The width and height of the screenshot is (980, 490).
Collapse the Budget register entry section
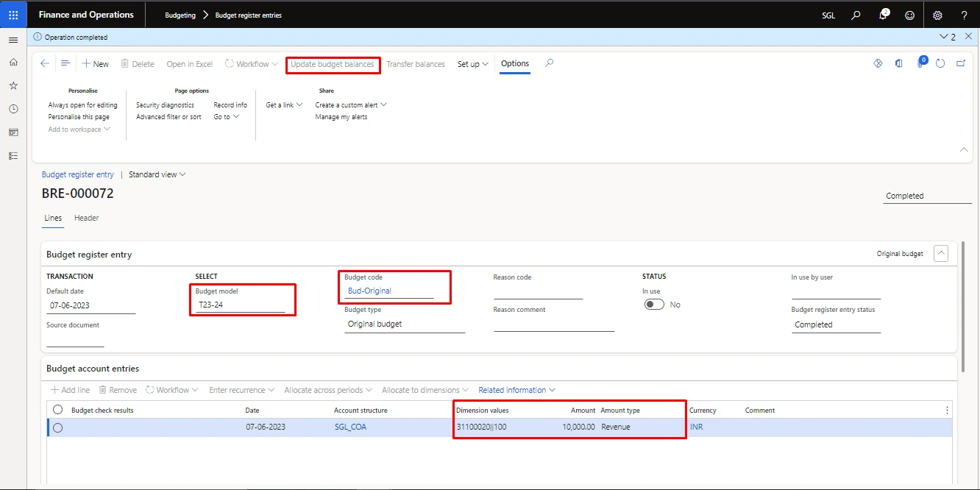941,254
